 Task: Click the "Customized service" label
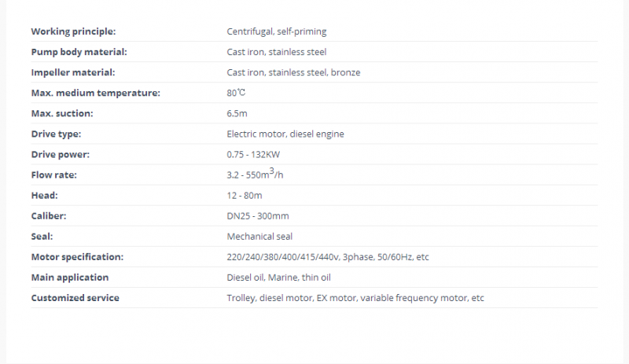pyautogui.click(x=75, y=298)
